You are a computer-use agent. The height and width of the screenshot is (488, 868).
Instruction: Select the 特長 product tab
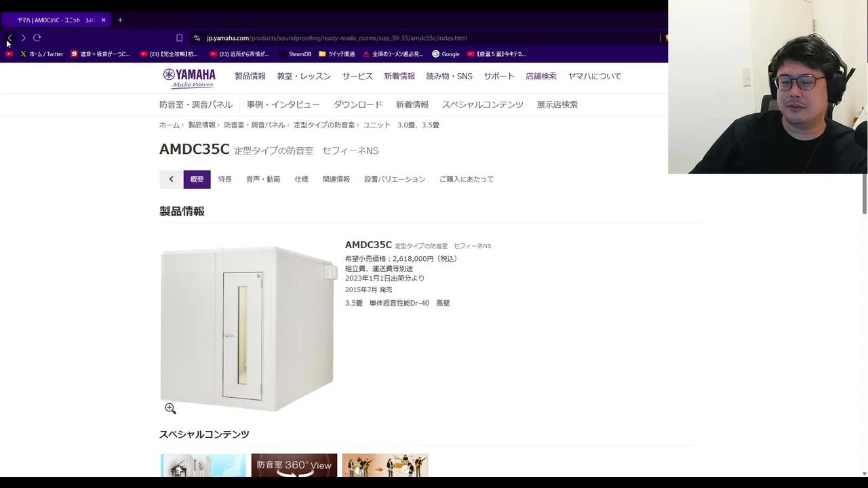(225, 180)
